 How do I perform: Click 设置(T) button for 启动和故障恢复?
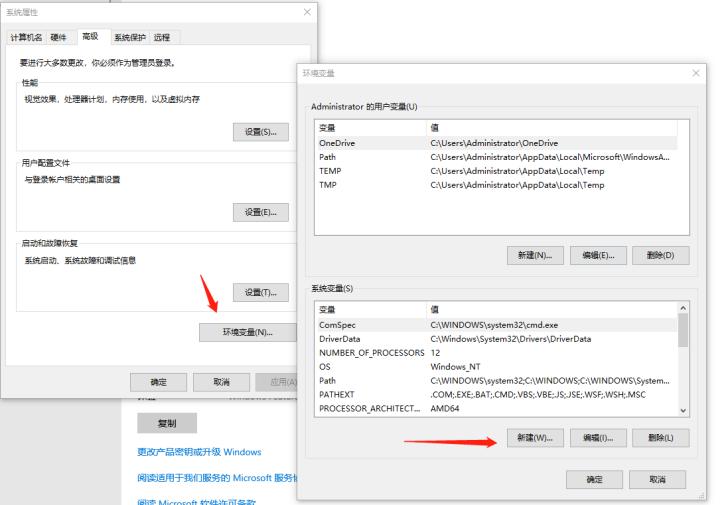260,292
